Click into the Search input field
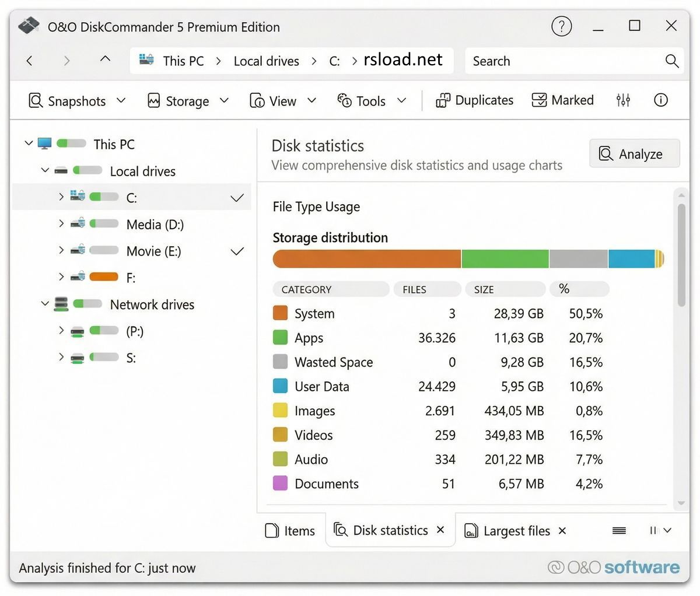 point(560,61)
